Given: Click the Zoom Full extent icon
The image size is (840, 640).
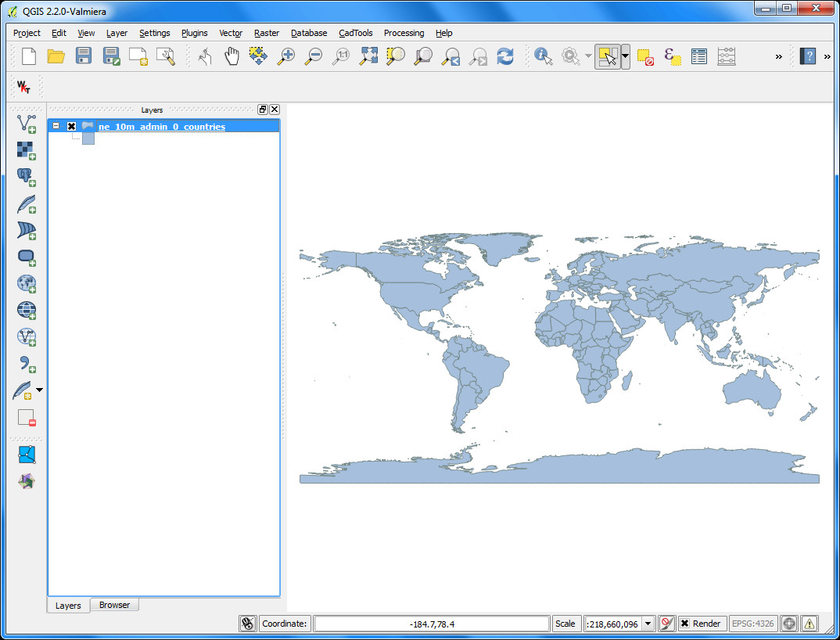Looking at the screenshot, I should click(368, 56).
